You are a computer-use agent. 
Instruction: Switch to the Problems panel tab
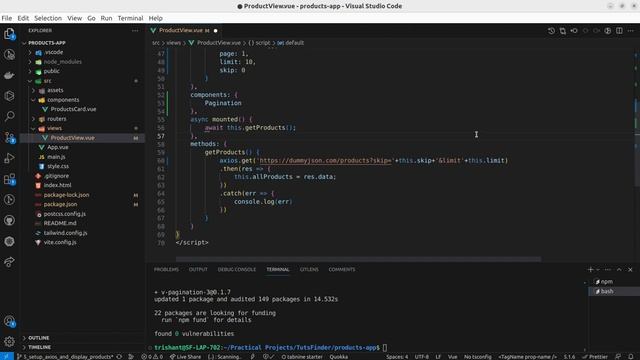pyautogui.click(x=166, y=269)
